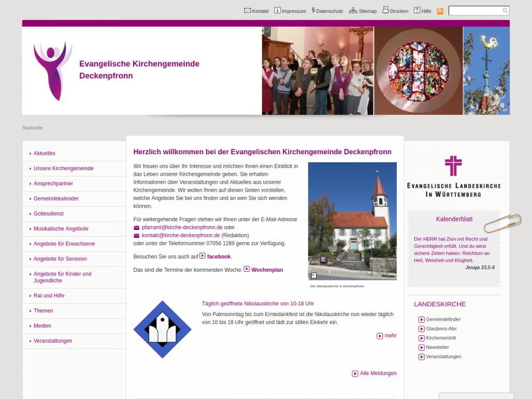Open Gottesdienst from the side menu
This screenshot has height=399, width=532.
[x=48, y=214]
